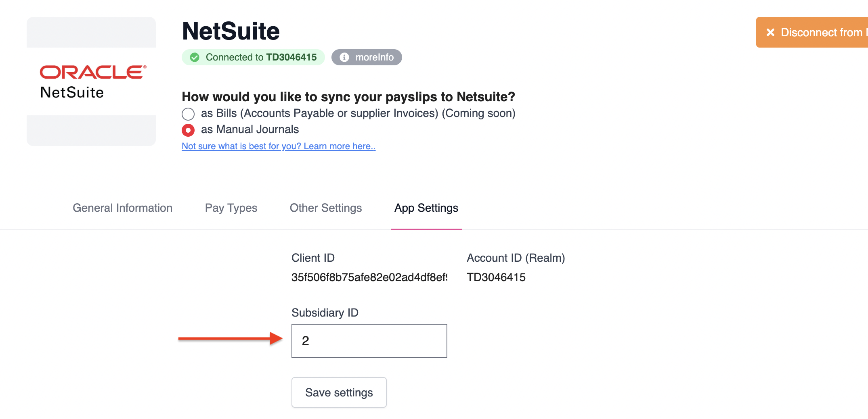Image resolution: width=868 pixels, height=419 pixels.
Task: Click the NetSuite page heading
Action: [231, 31]
